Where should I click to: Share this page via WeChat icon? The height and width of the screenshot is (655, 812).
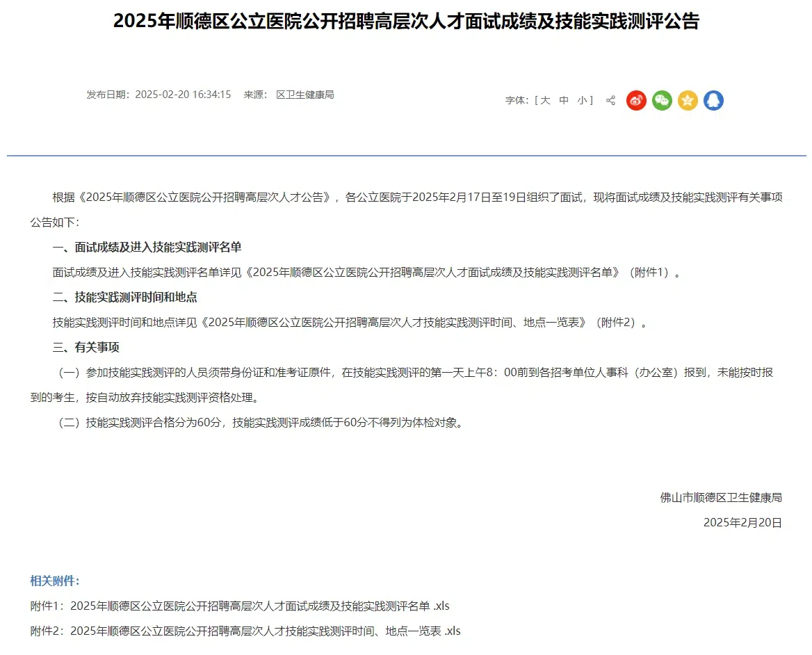tap(662, 101)
